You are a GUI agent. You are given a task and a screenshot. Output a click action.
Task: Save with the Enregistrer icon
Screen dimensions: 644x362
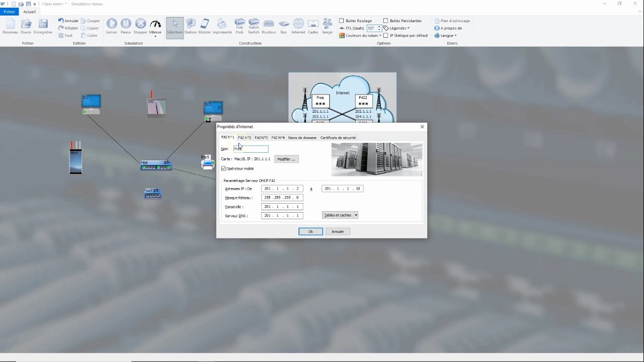click(x=43, y=27)
